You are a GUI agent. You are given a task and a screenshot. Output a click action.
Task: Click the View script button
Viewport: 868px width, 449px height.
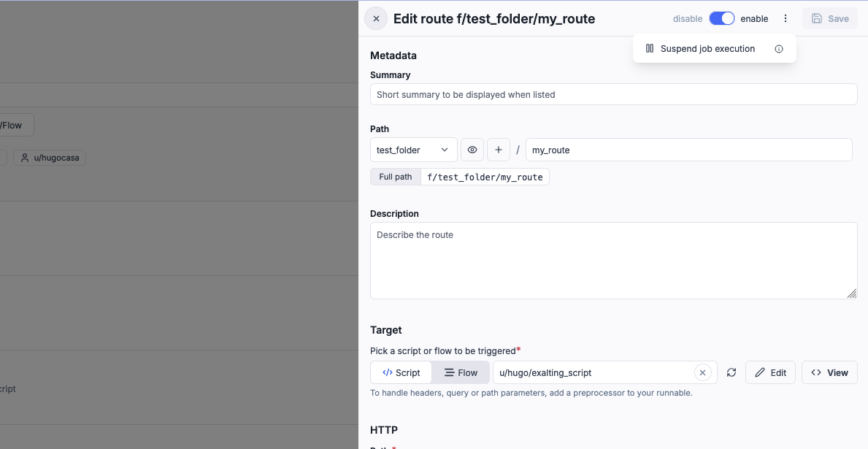coord(829,372)
